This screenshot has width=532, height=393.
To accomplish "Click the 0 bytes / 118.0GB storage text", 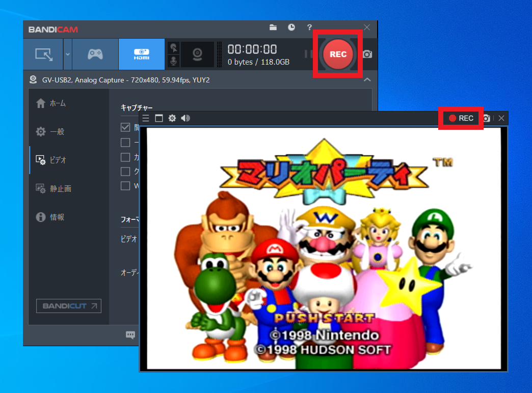I will (x=258, y=62).
